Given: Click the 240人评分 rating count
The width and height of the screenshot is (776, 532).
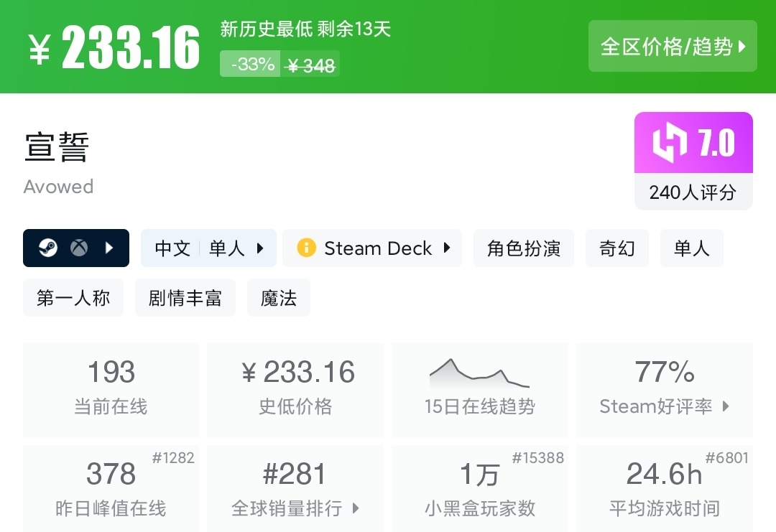Looking at the screenshot, I should tap(693, 192).
